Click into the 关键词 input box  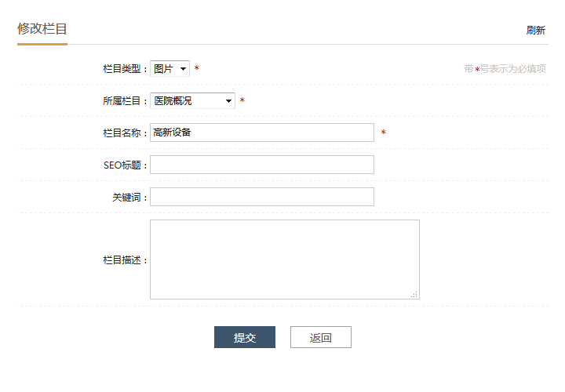coord(261,197)
